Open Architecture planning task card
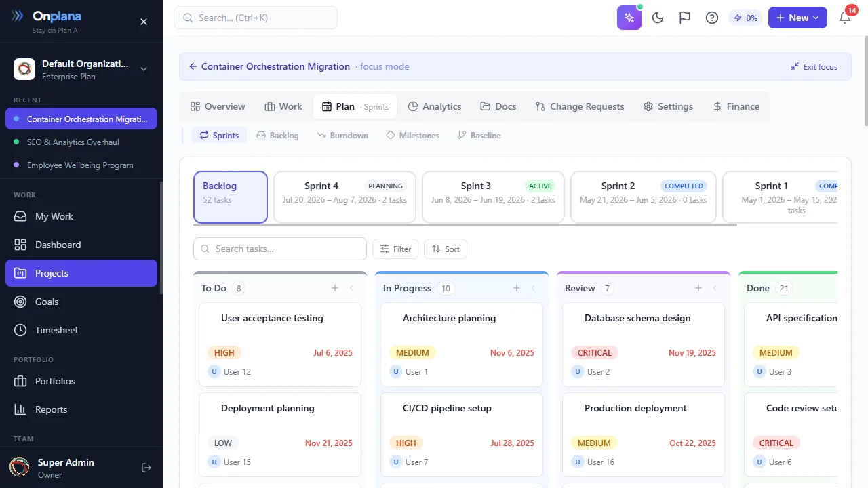868x488 pixels. click(462, 344)
